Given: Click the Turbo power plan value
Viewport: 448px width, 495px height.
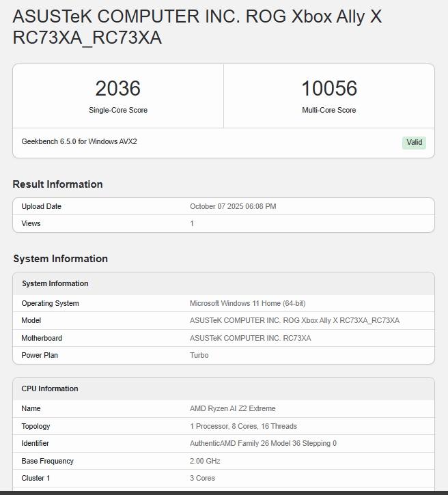Looking at the screenshot, I should [x=199, y=355].
